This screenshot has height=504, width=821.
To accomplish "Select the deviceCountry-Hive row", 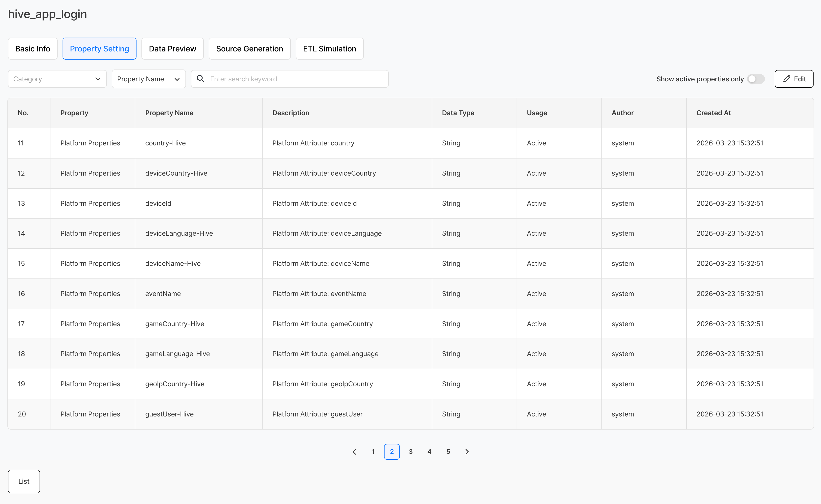I will (x=176, y=173).
